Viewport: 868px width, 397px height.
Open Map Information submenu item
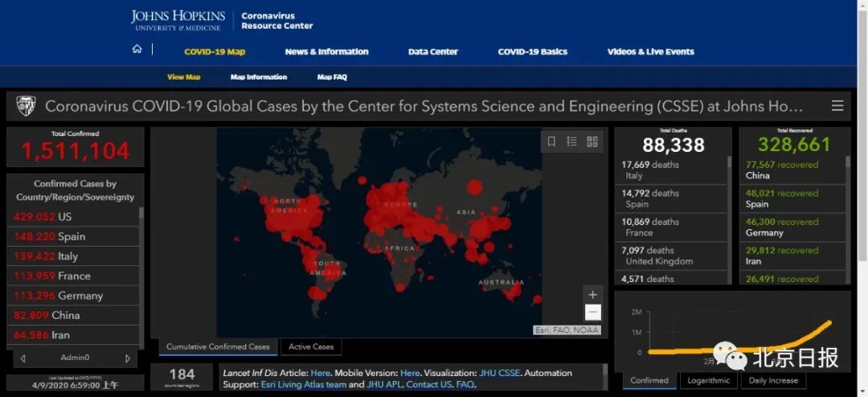point(259,77)
